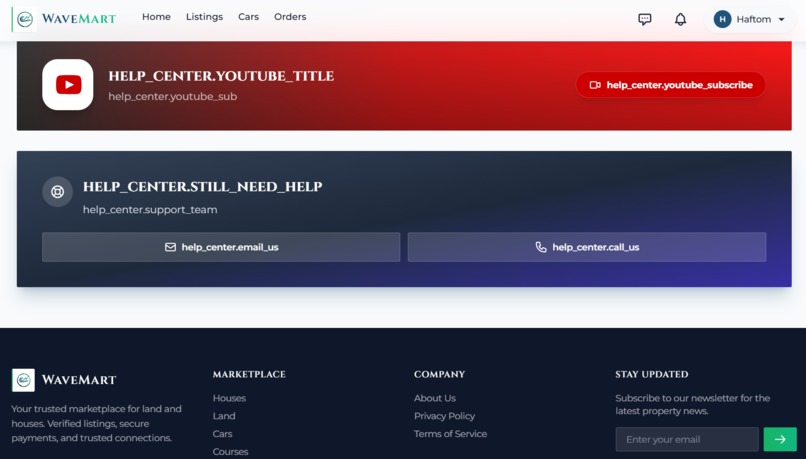
Task: Open the messages chat icon
Action: (x=645, y=20)
